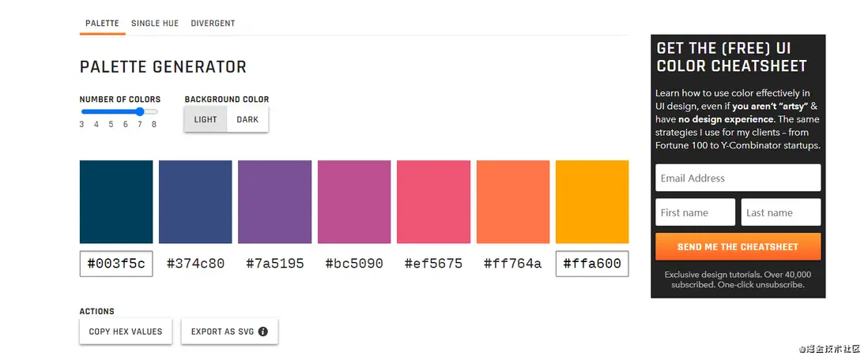The width and height of the screenshot is (868, 360).
Task: Click the info icon on Export as SVG
Action: pos(263,332)
